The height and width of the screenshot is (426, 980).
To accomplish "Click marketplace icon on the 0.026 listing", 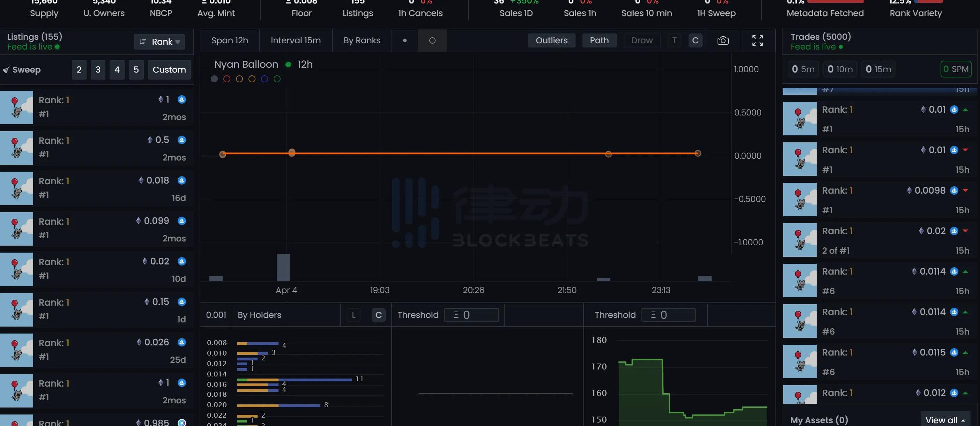I will pos(182,342).
